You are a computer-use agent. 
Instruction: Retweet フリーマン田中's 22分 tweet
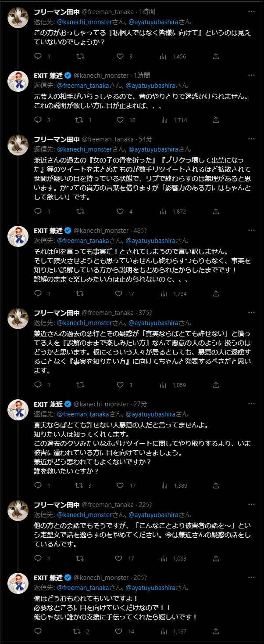tap(80, 558)
